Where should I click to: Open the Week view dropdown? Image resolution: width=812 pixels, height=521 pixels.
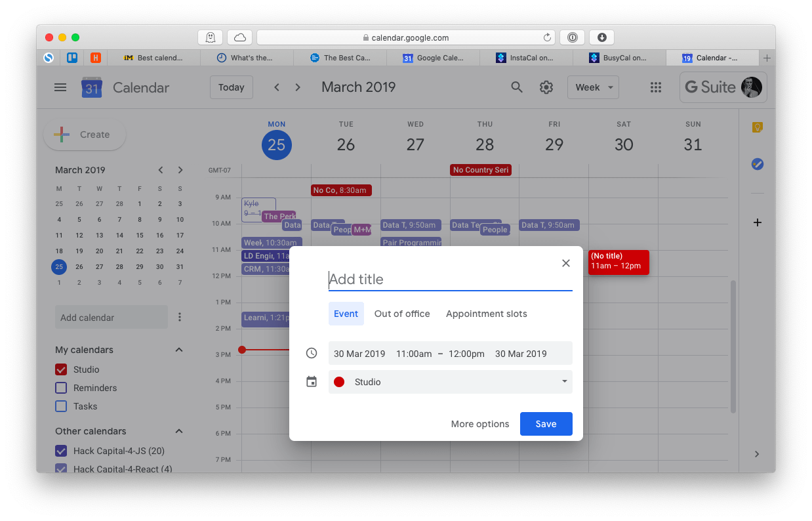(x=593, y=87)
